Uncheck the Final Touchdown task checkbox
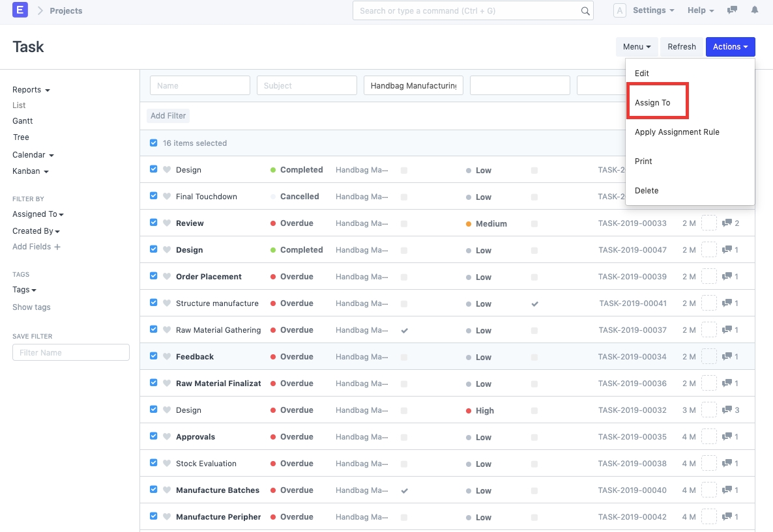 pos(154,196)
